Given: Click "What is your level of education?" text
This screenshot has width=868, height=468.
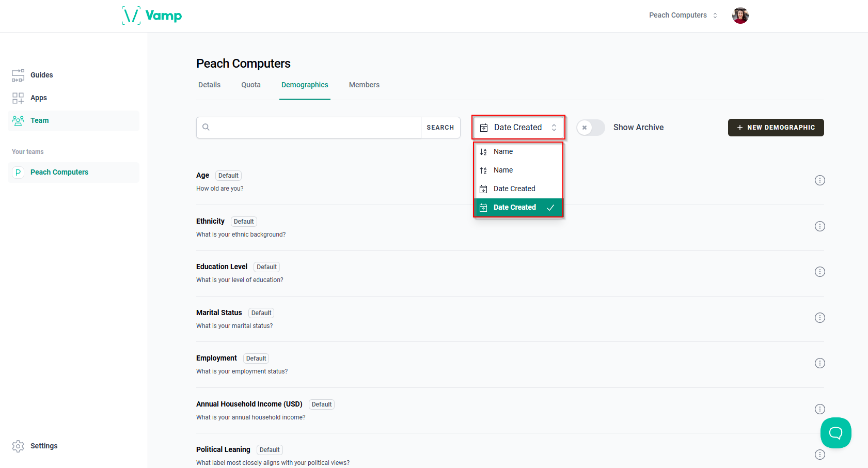Looking at the screenshot, I should click(240, 280).
